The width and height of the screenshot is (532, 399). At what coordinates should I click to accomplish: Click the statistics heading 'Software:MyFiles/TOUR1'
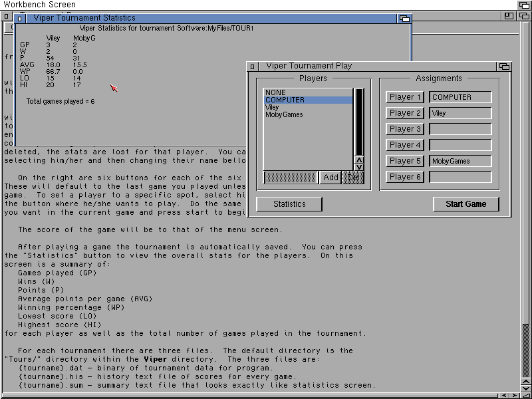215,28
